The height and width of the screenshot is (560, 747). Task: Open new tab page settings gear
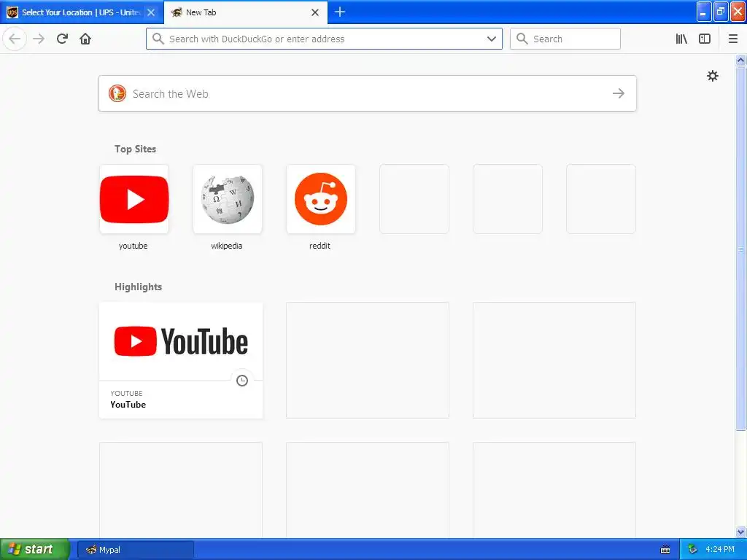click(x=712, y=76)
